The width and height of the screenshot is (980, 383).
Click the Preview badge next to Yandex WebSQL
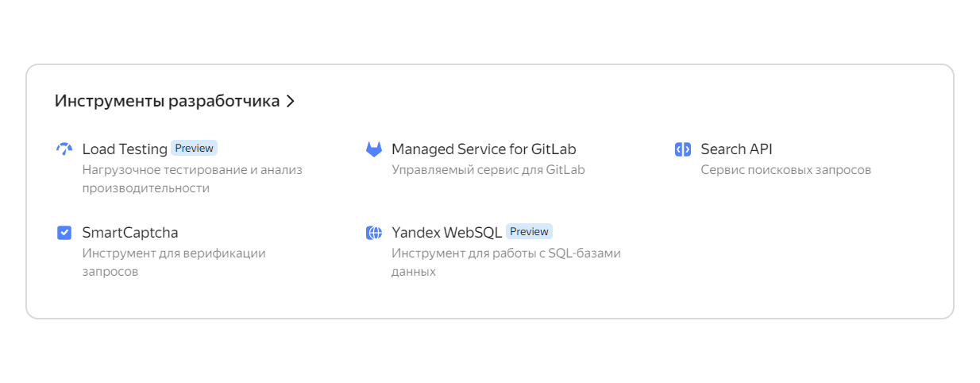529,231
